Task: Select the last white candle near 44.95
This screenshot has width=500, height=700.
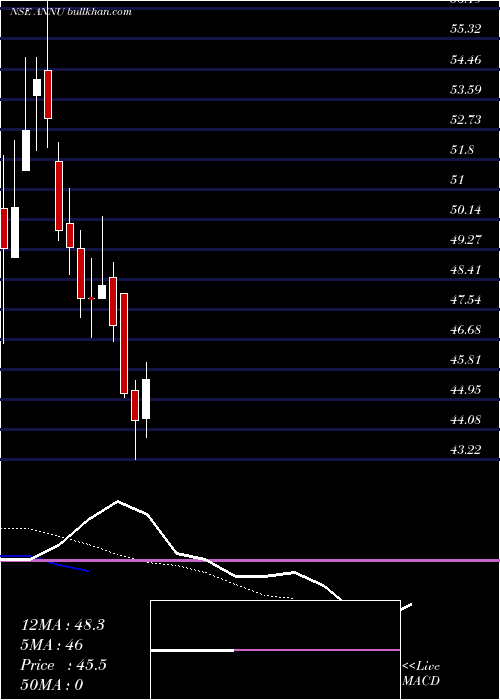Action: pyautogui.click(x=146, y=399)
